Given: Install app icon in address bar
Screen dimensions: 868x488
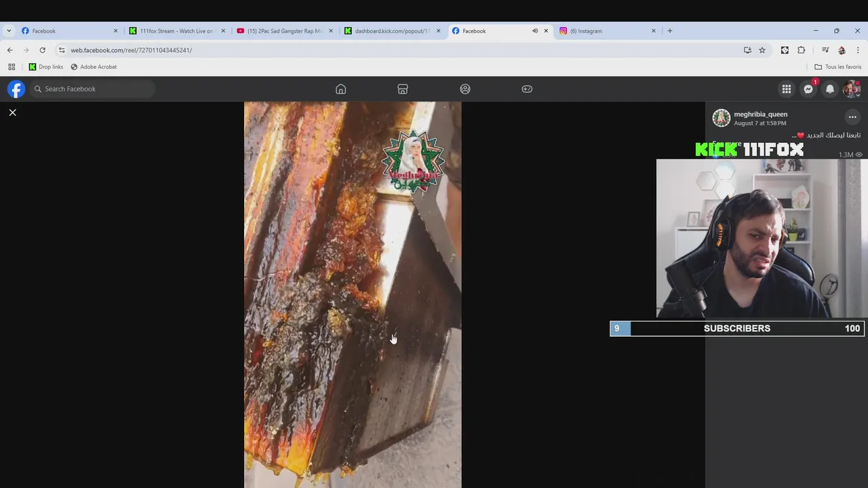Looking at the screenshot, I should (747, 50).
